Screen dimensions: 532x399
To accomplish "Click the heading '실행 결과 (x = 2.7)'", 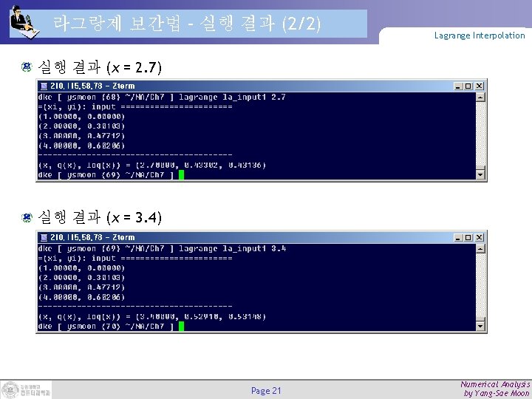I will (x=100, y=67).
